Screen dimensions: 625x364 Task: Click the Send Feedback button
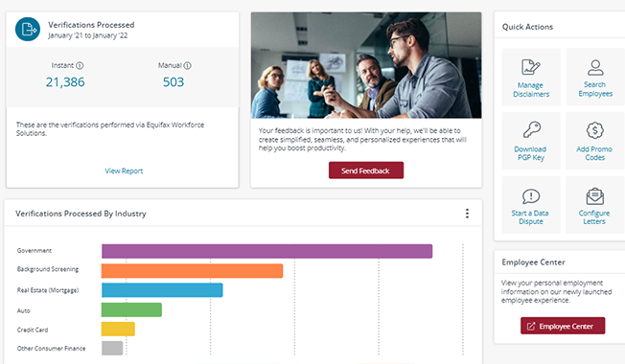366,171
